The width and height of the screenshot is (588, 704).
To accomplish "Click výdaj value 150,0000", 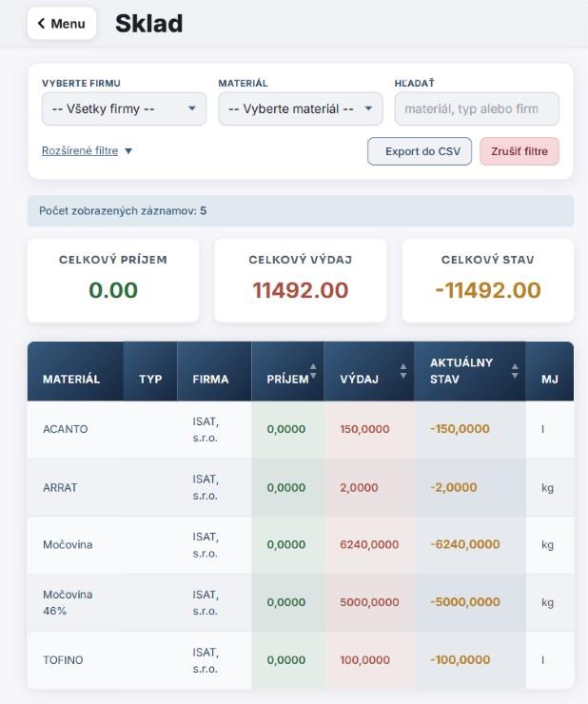I will pos(364,429).
